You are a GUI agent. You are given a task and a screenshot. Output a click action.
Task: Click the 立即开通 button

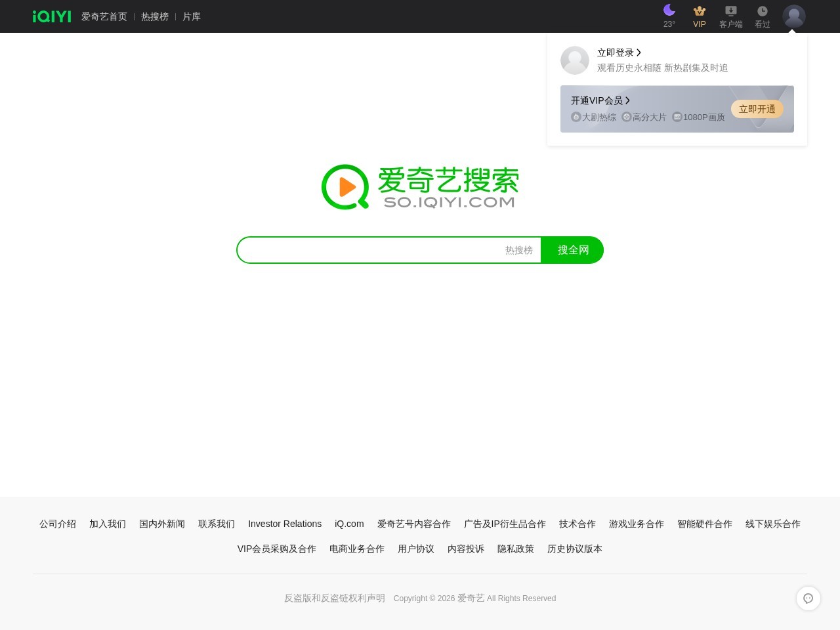[x=757, y=109]
